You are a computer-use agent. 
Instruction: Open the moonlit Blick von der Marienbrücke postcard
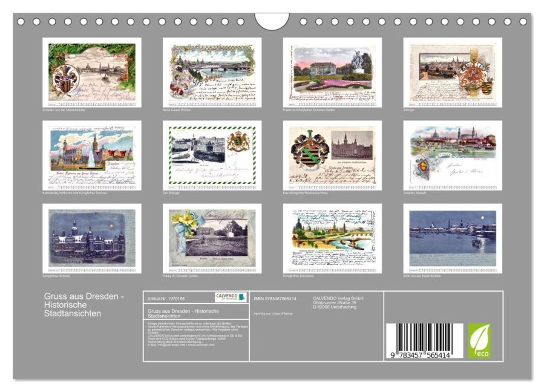453,238
